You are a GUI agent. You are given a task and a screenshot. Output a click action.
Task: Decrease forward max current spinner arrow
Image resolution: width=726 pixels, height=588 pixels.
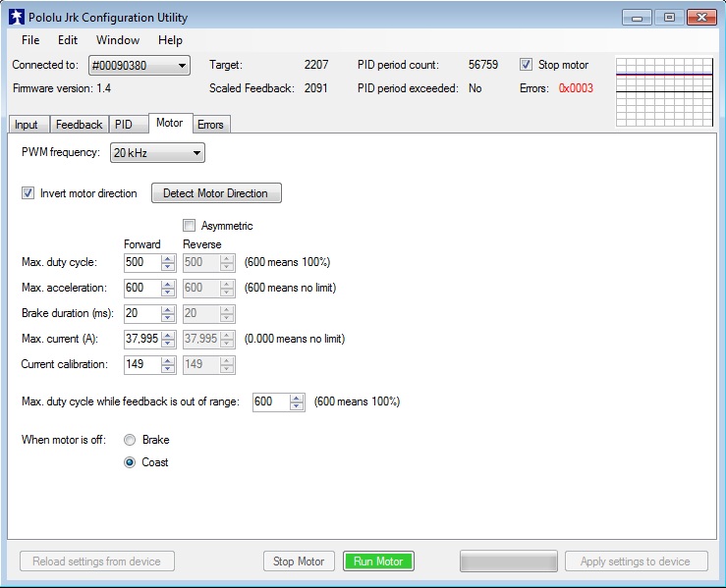tap(166, 343)
